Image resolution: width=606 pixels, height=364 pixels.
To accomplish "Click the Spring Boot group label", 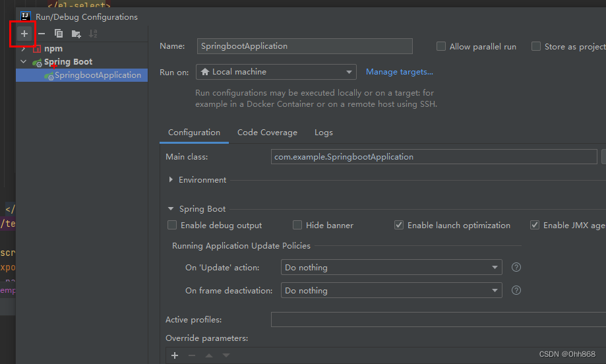I will 68,62.
